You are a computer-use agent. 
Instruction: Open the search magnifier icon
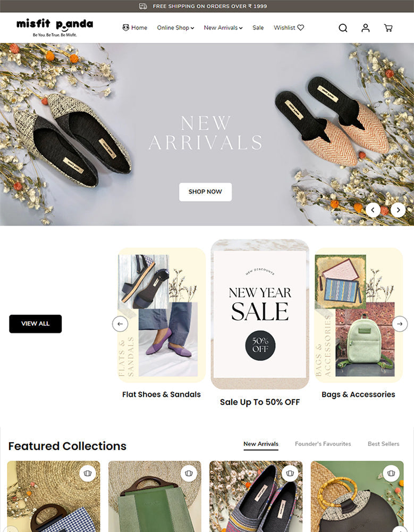coord(343,28)
